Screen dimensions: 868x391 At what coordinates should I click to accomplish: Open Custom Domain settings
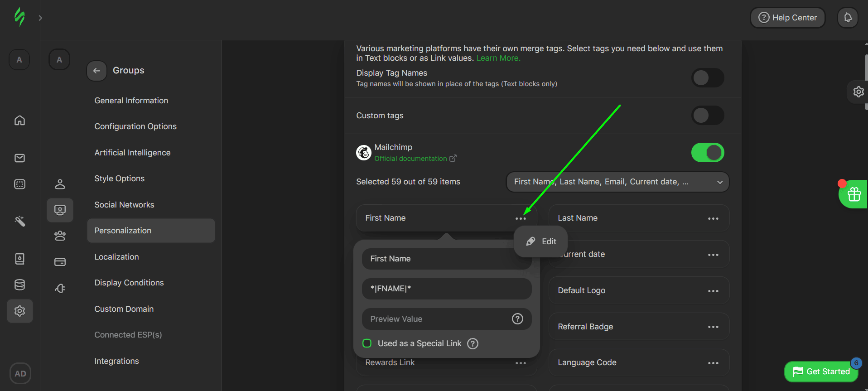(x=124, y=309)
